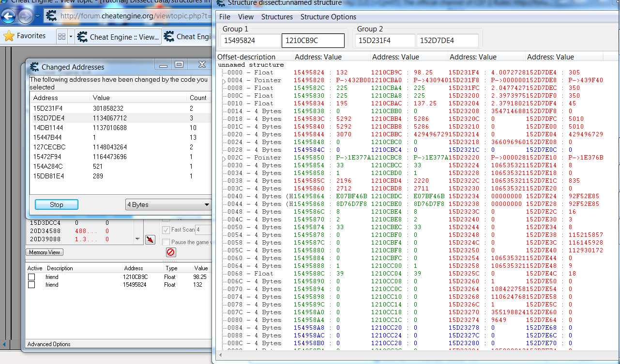620x364 pixels.
Task: Click the Group 1 address field 1210CB9C
Action: [313, 41]
